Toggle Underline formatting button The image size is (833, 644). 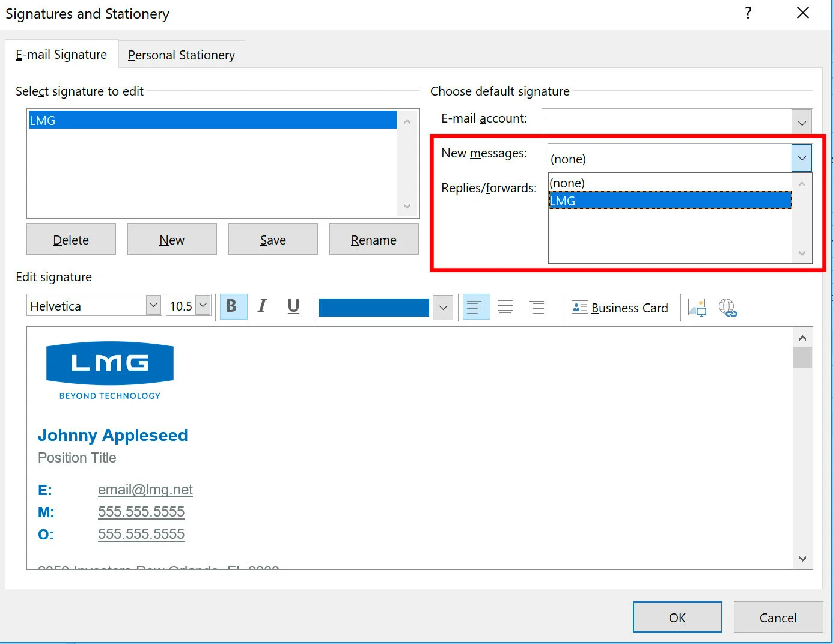click(293, 306)
